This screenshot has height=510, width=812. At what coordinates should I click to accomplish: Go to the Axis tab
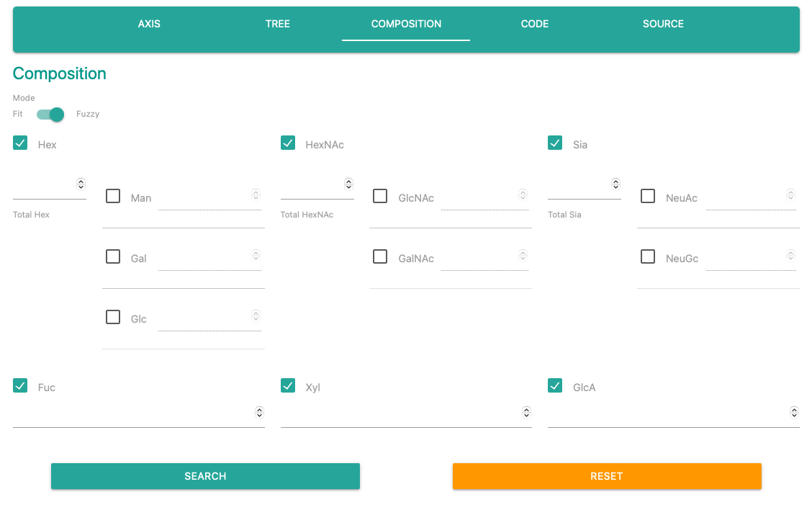coord(149,24)
